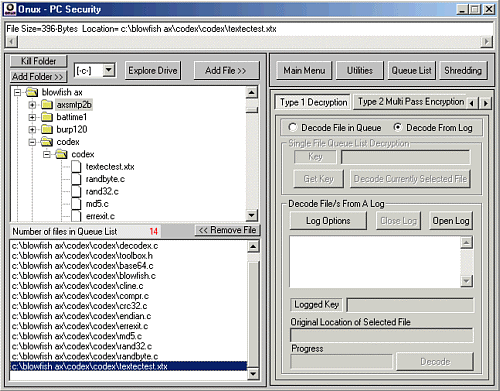Expand the battime1 folder node
500x391 pixels.
tap(32, 117)
